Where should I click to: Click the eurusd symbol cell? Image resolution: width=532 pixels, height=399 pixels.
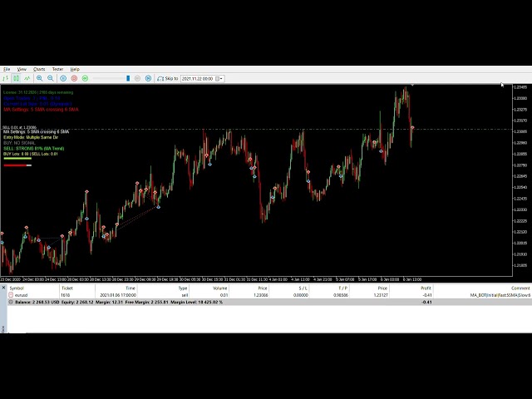tap(21, 295)
